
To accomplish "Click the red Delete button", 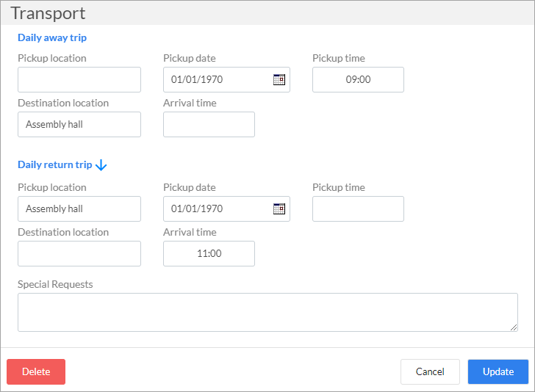I will [36, 371].
